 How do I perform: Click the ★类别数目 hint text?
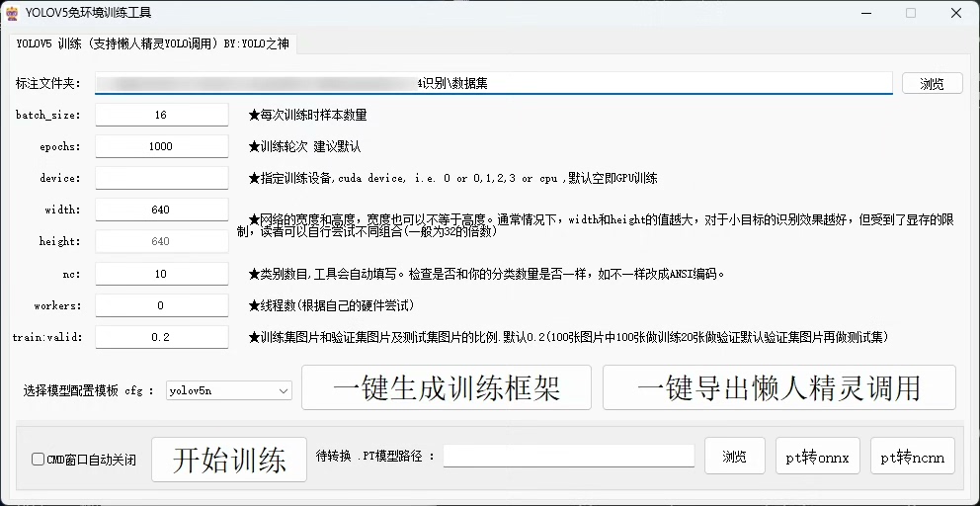point(487,274)
